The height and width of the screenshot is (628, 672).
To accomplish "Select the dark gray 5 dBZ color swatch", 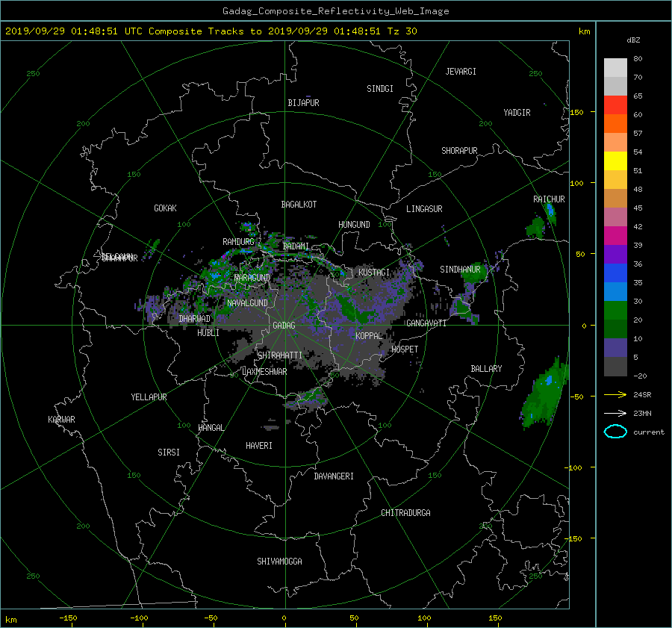I will tap(615, 366).
